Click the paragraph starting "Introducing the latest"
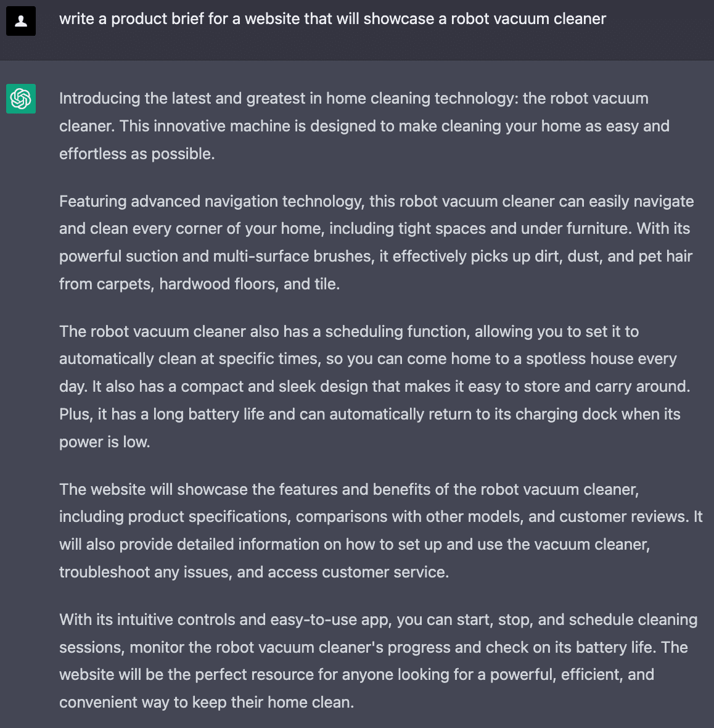This screenshot has height=728, width=714. click(x=364, y=126)
